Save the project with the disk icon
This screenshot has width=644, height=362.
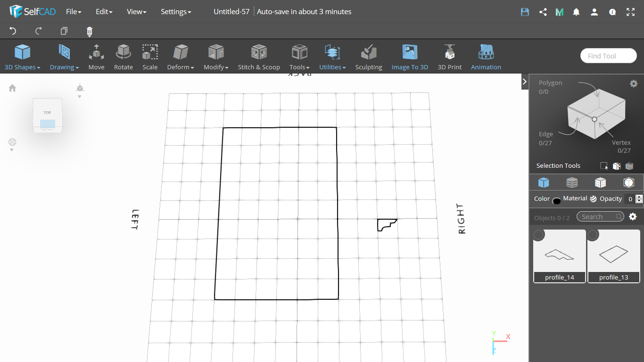(525, 12)
